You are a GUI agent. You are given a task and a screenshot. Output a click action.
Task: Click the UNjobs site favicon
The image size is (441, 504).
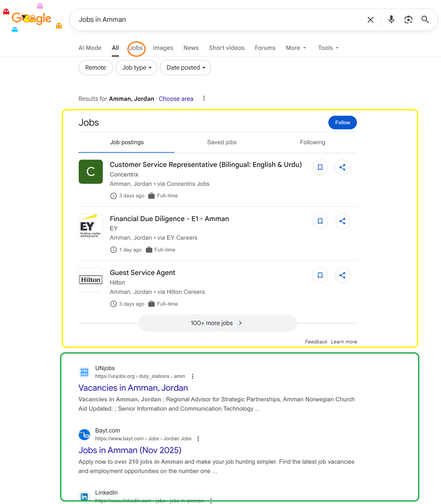(84, 372)
